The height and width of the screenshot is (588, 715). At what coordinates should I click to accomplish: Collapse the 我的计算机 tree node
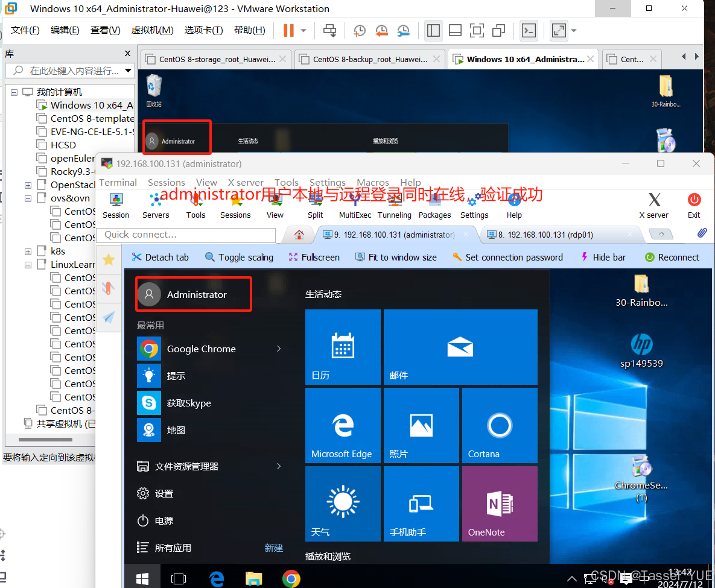click(14, 92)
